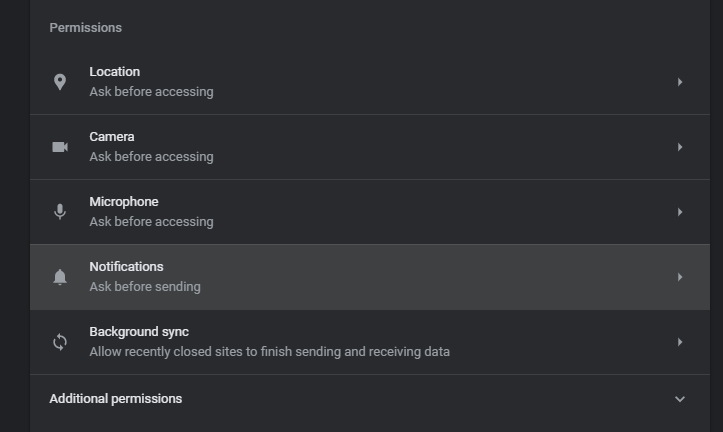Click the Permissions section heading
This screenshot has width=723, height=432.
tap(85, 28)
